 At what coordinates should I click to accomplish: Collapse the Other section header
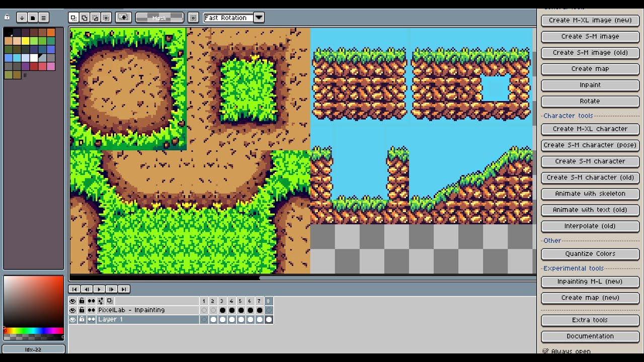(552, 240)
